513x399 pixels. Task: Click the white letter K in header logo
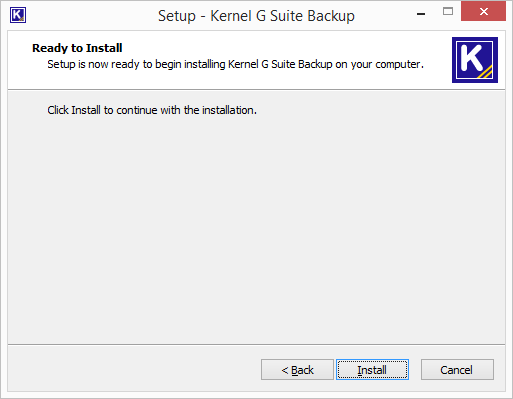tap(471, 58)
